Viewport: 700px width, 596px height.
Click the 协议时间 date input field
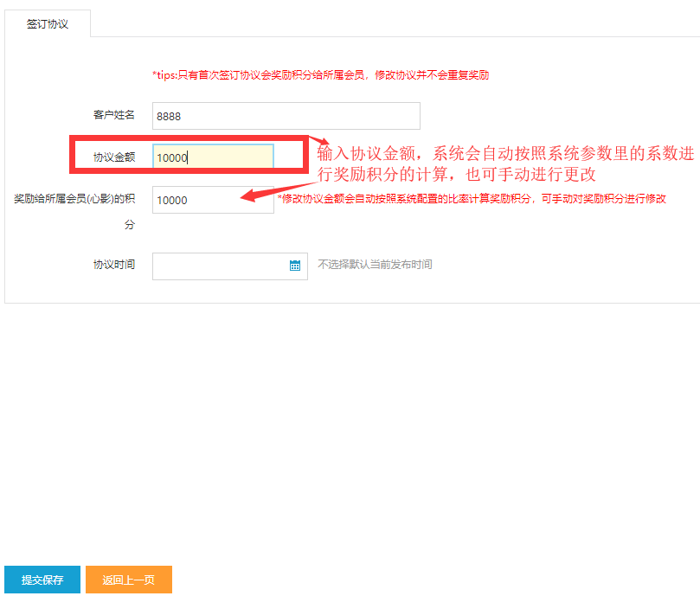click(x=230, y=266)
